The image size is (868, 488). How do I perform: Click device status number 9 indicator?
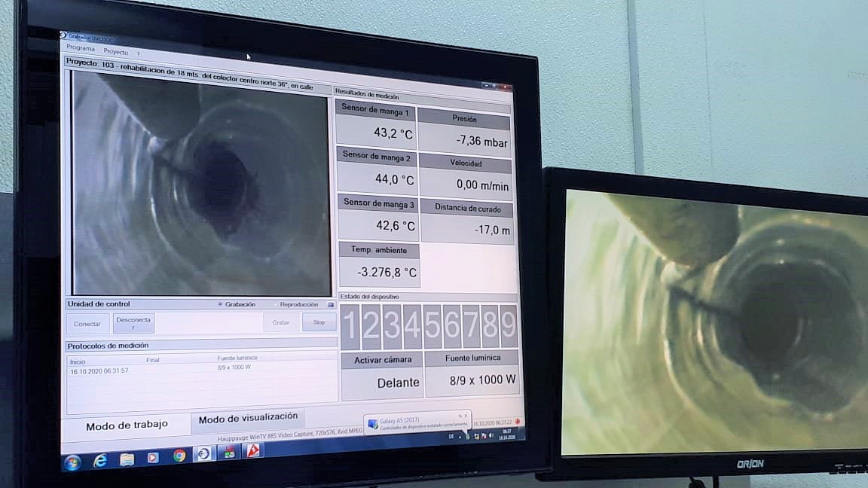509,325
